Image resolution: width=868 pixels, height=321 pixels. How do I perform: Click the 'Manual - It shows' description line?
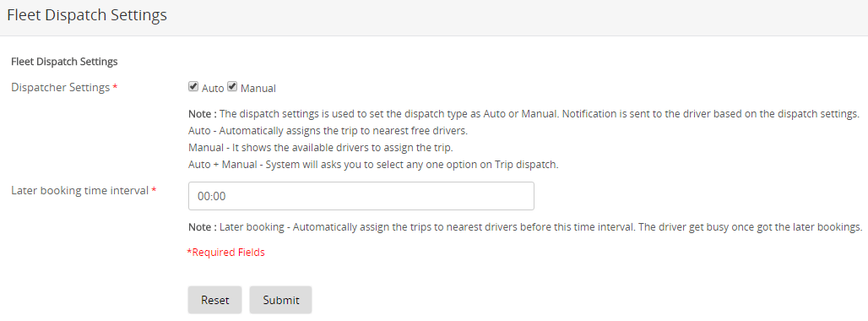pyautogui.click(x=321, y=148)
